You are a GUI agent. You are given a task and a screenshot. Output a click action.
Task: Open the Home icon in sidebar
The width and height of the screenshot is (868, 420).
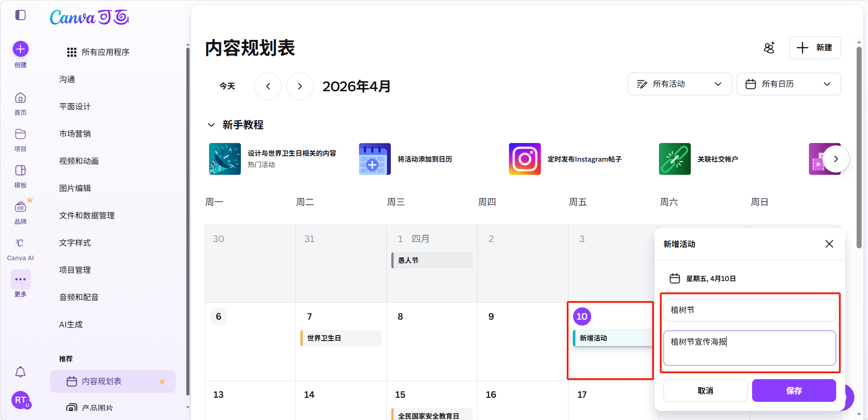(x=20, y=98)
